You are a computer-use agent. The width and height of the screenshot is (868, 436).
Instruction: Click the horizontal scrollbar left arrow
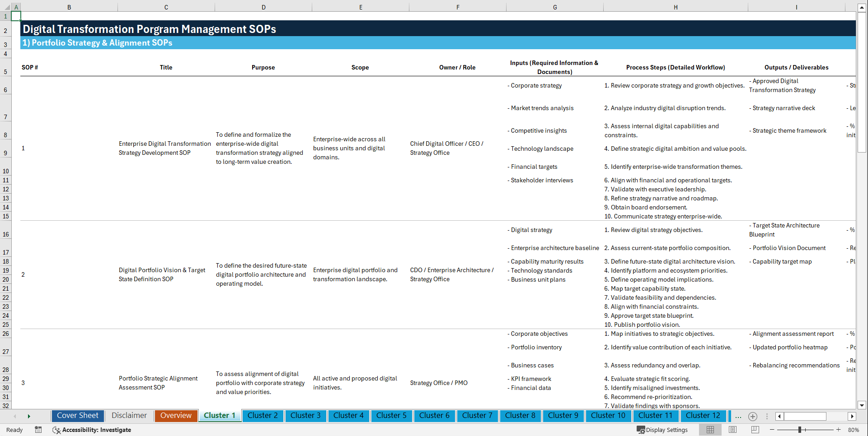(x=779, y=416)
